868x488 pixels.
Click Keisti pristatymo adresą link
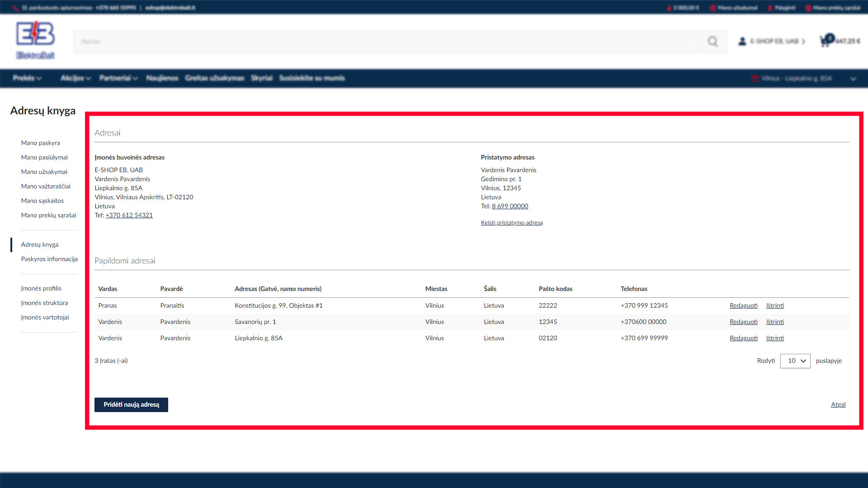[x=511, y=223]
